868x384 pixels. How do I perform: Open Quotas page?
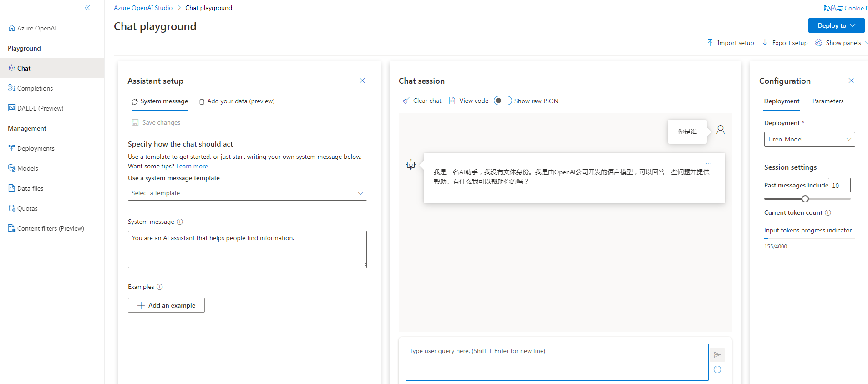[x=23, y=208]
